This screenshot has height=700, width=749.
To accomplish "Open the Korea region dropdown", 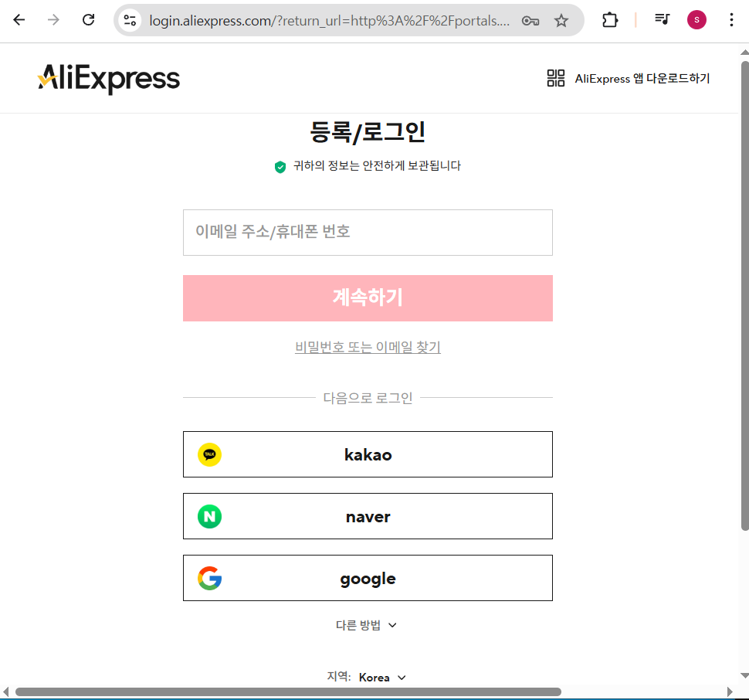I will tap(382, 678).
